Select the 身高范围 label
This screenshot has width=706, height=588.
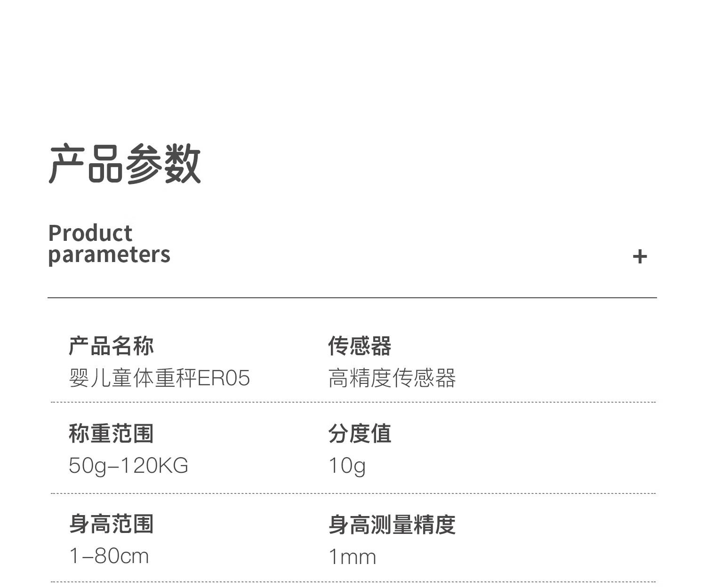click(111, 524)
